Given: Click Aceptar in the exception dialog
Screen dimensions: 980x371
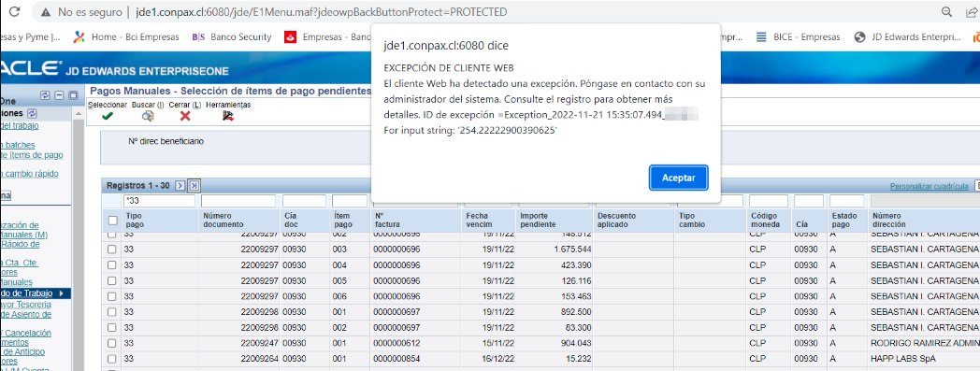Looking at the screenshot, I should coord(678,178).
